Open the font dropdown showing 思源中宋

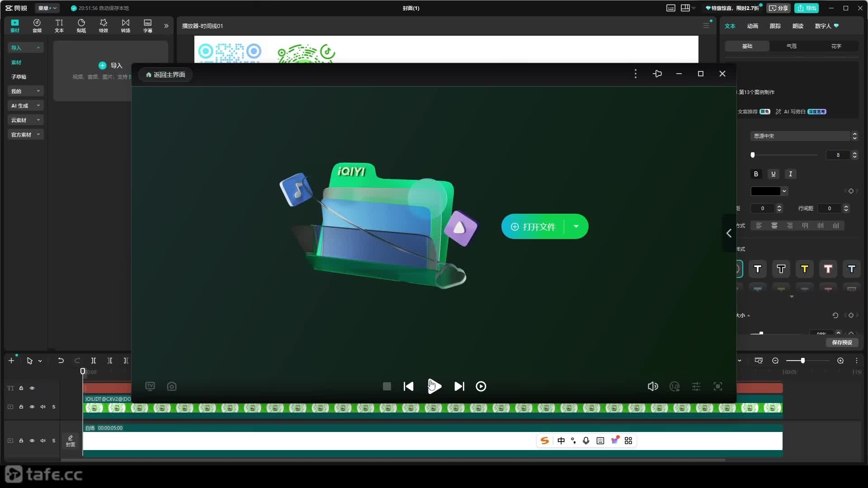click(x=804, y=136)
